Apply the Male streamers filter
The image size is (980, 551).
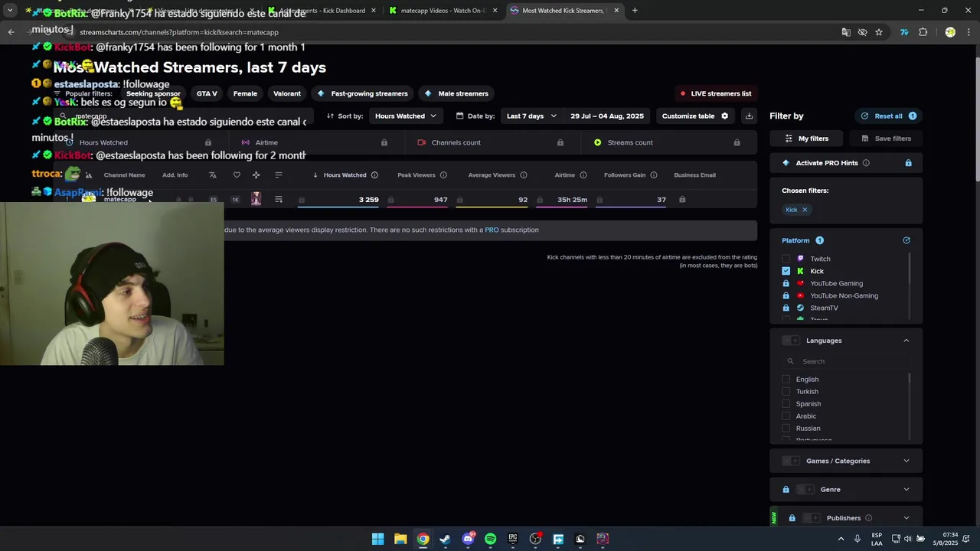[x=456, y=93]
